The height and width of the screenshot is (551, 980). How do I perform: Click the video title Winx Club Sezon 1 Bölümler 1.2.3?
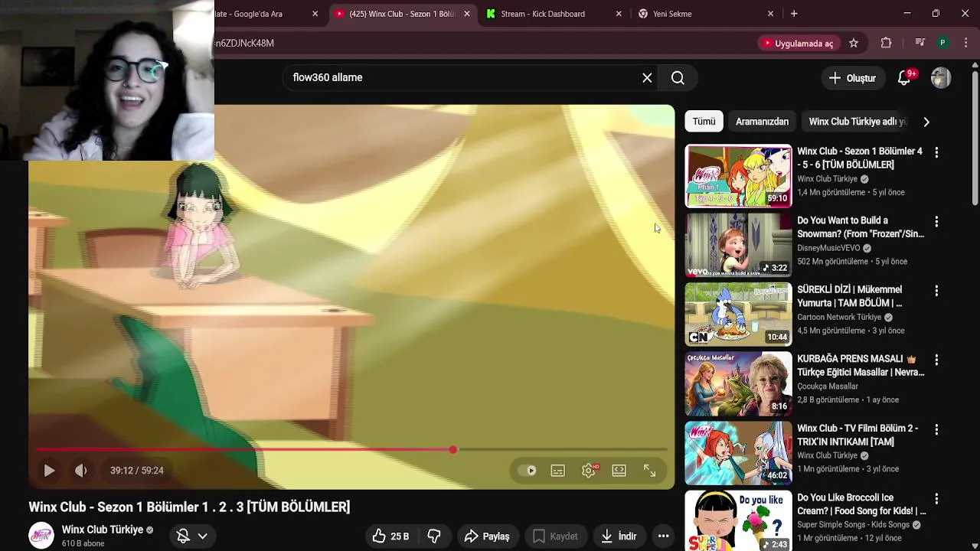189,507
